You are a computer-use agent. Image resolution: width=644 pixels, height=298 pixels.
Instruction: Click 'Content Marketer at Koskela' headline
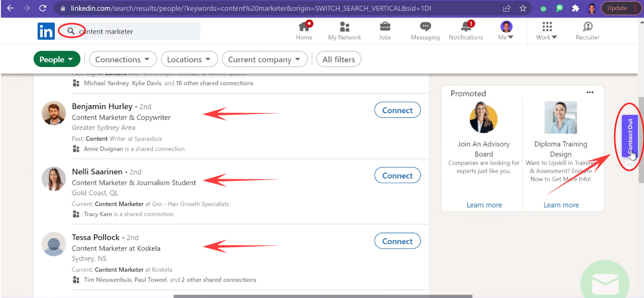[116, 248]
